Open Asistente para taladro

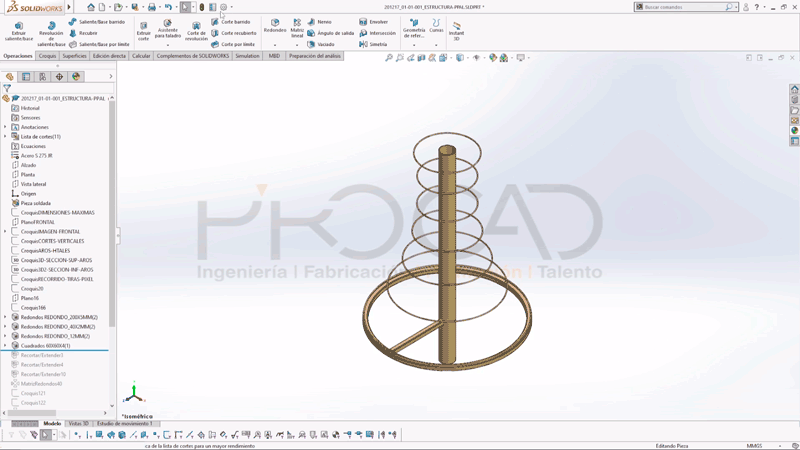[x=167, y=30]
